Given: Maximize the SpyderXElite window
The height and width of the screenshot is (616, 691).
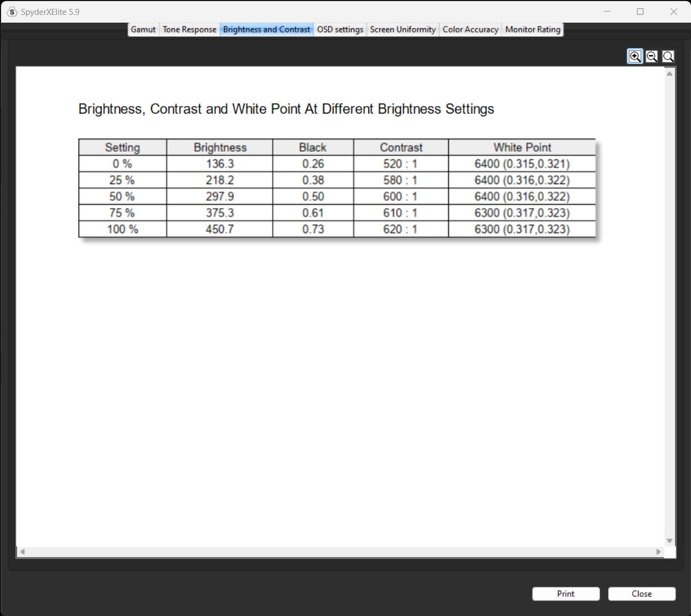Looking at the screenshot, I should [x=640, y=12].
